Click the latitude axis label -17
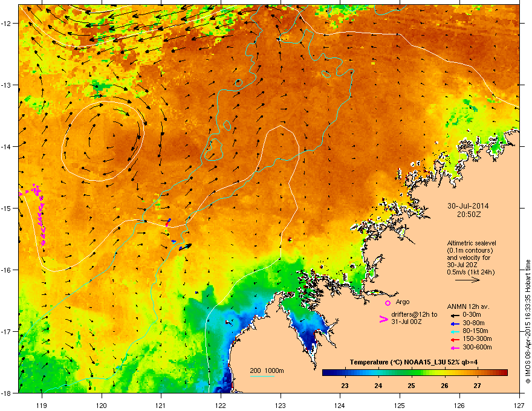Viewport: 532px width, 411px height. tap(7, 332)
